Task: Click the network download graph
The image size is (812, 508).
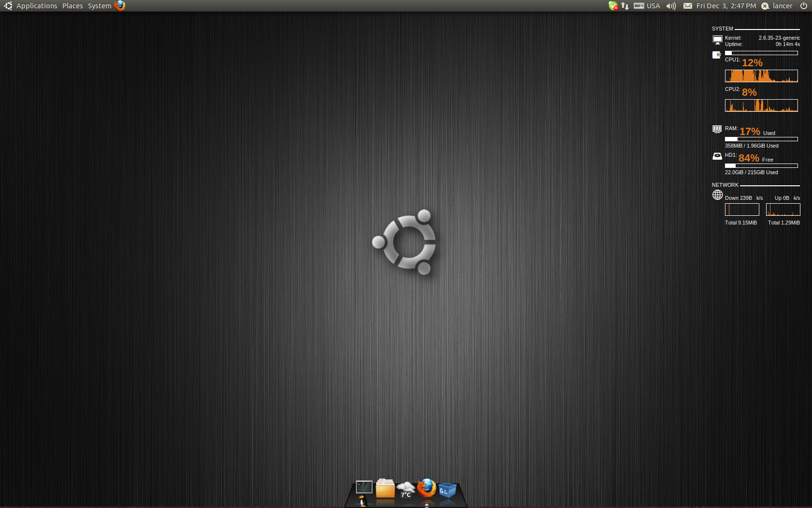Action: coord(742,209)
